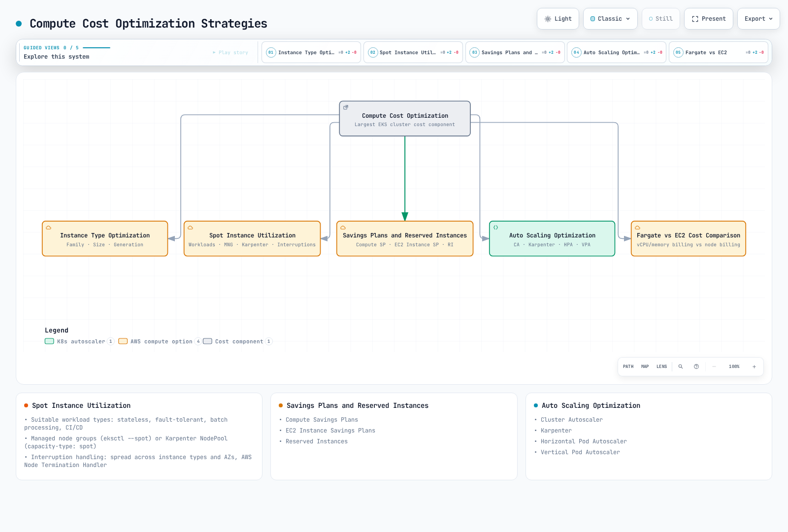Click cloud icon on Fargate vs EC2 node
Viewport: 788px width, 532px height.
pos(637,228)
